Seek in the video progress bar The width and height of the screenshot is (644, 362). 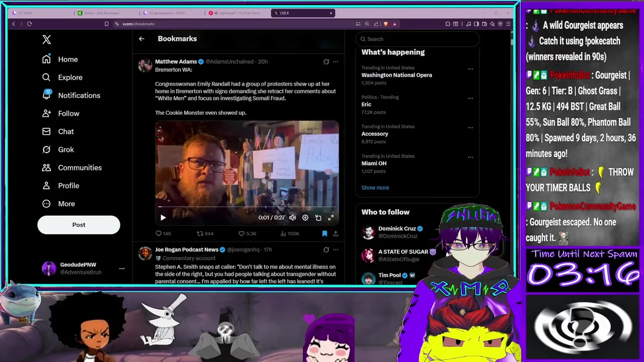(x=247, y=207)
